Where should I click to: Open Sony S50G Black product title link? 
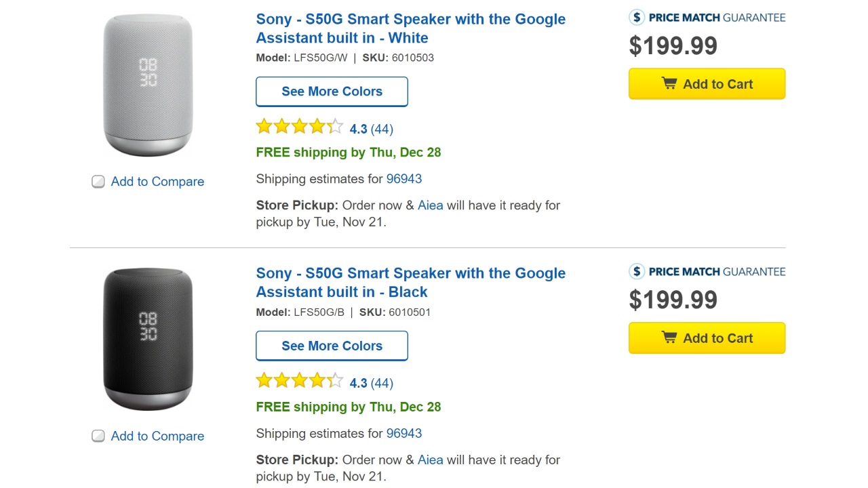tap(410, 283)
